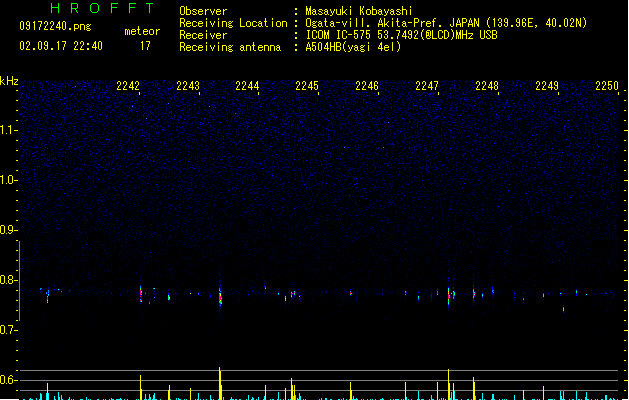This screenshot has height=400, width=629.
Task: Click the 2243 time marker
Action: point(188,86)
